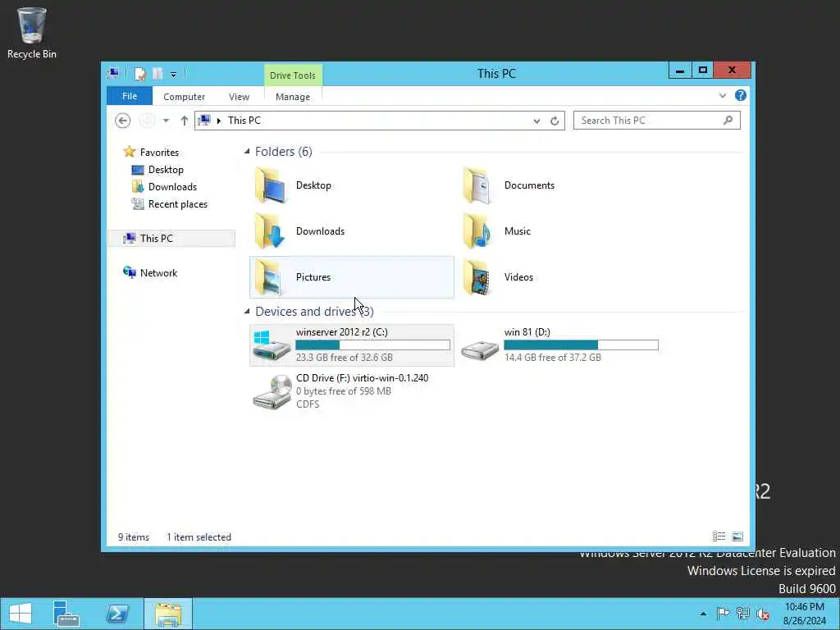Image resolution: width=840 pixels, height=630 pixels.
Task: Open the address bar previous locations dropdown
Action: (x=536, y=121)
